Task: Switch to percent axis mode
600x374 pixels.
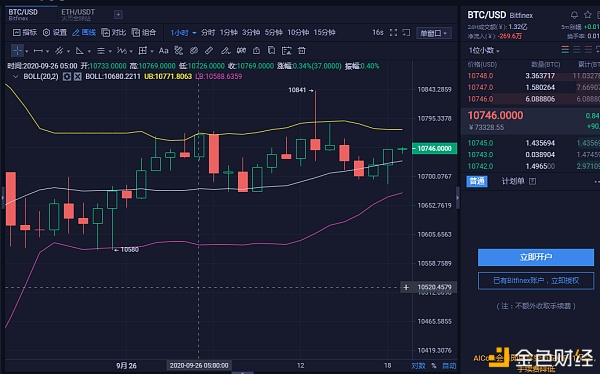Action: pyautogui.click(x=434, y=366)
